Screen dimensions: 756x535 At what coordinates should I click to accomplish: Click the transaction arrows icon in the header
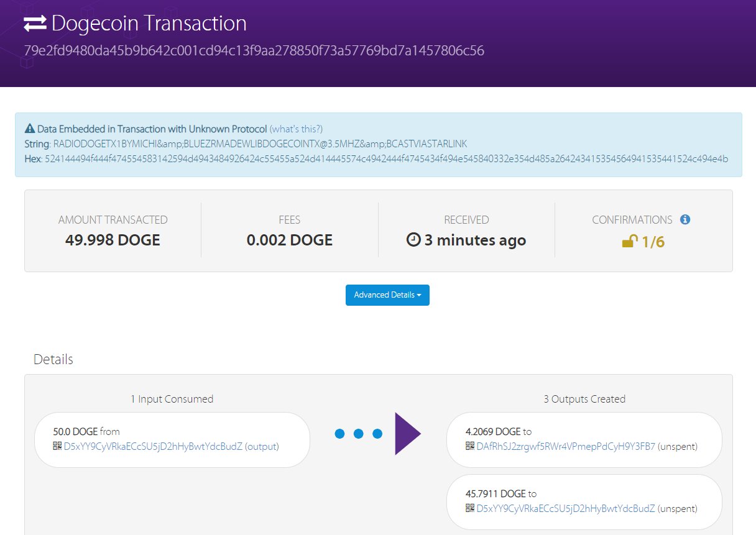34,23
